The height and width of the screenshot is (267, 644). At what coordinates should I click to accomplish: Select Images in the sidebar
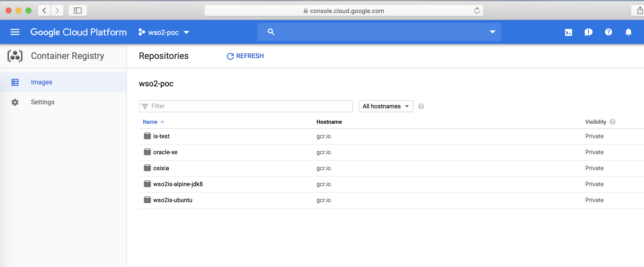pyautogui.click(x=41, y=82)
